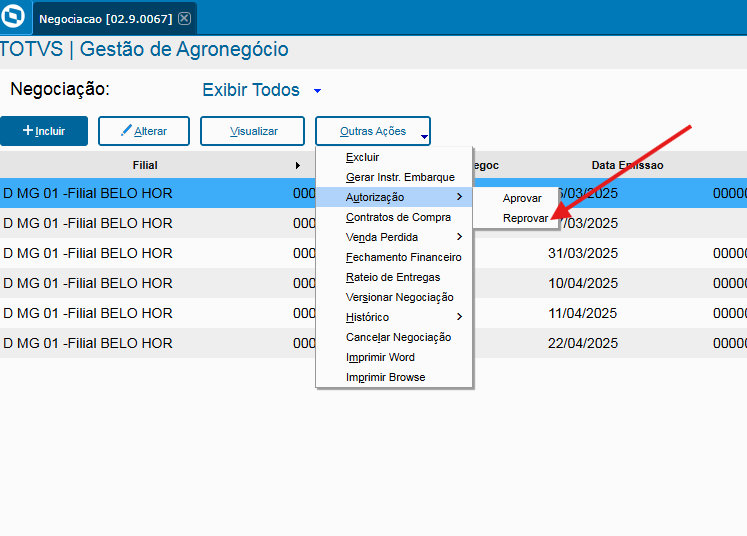Select the row dated 10/04/2025

point(374,283)
